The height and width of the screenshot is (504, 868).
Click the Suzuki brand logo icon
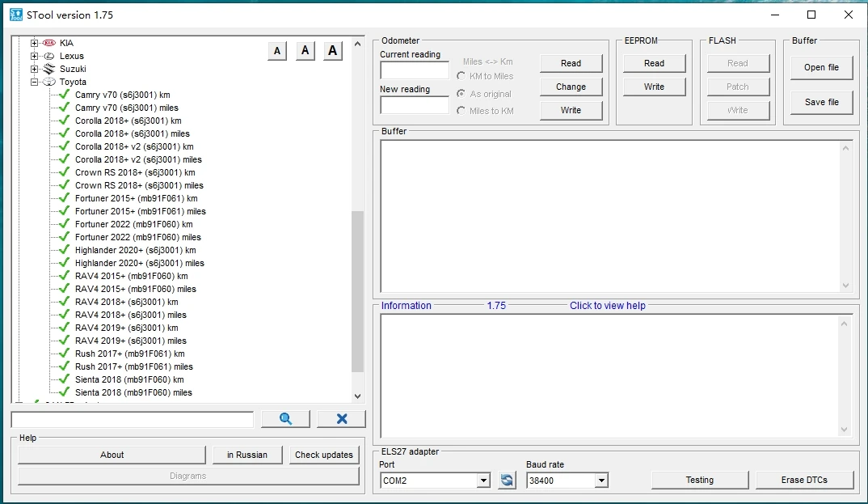(49, 69)
